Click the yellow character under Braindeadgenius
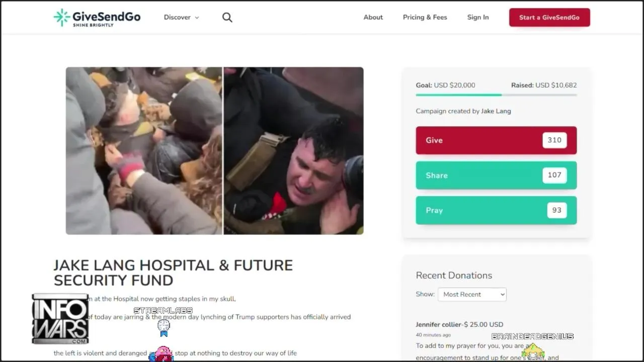 533,351
